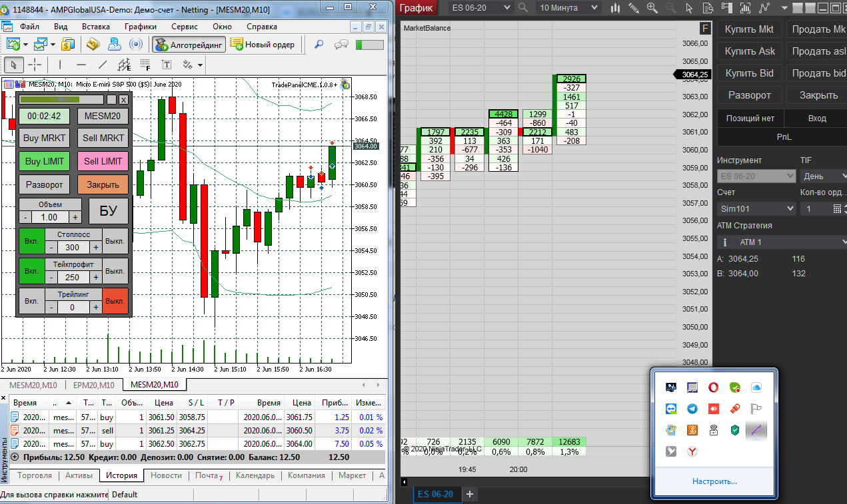Click the Fibonacci retracement tool icon
The width and height of the screenshot is (847, 504).
(145, 65)
